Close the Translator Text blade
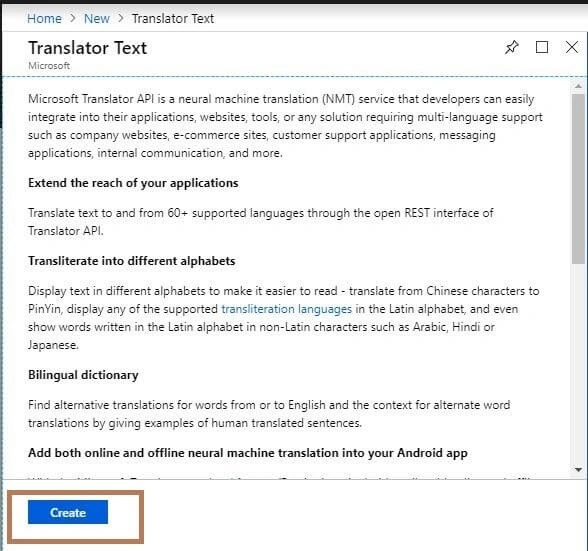 pyautogui.click(x=572, y=47)
